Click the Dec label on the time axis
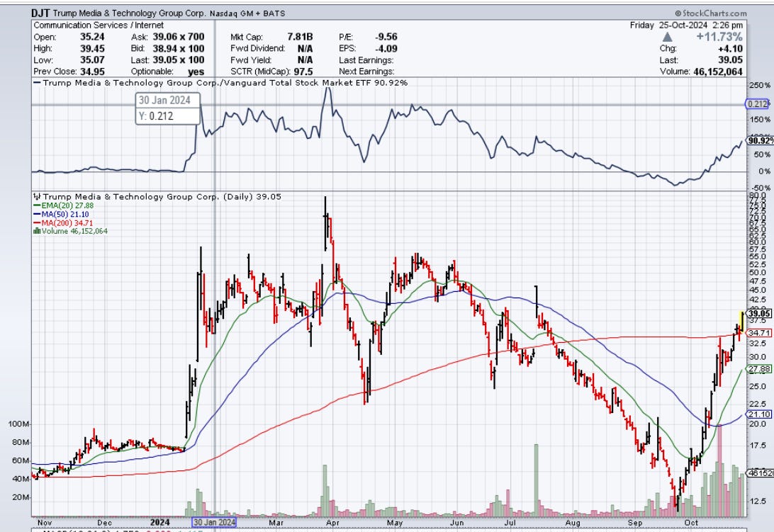Viewport: 774px width, 532px height. (x=105, y=523)
